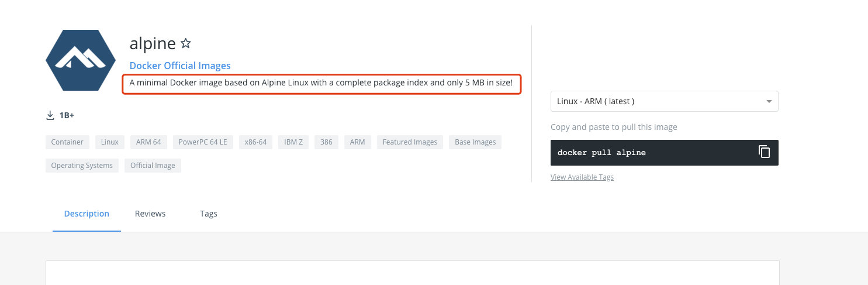Click the download count icon

[50, 115]
